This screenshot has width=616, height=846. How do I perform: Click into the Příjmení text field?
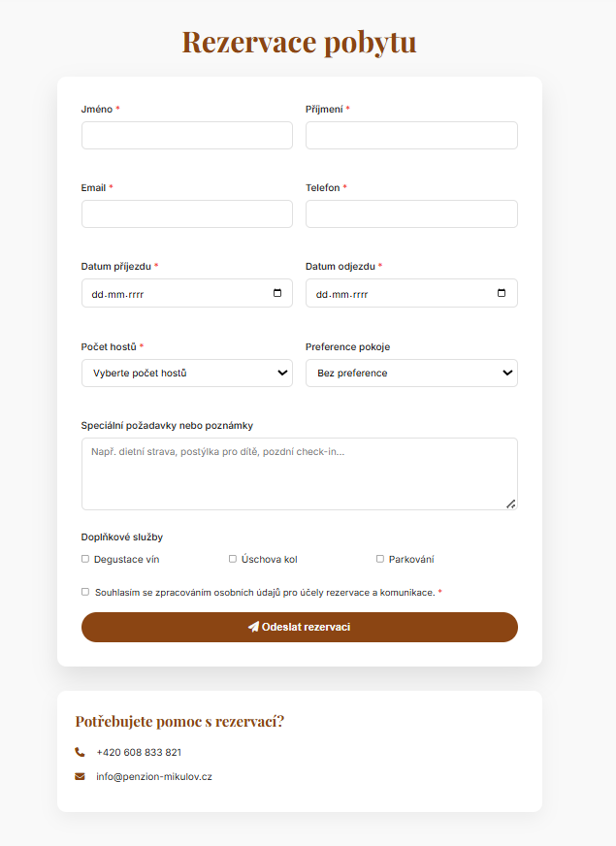click(x=411, y=135)
